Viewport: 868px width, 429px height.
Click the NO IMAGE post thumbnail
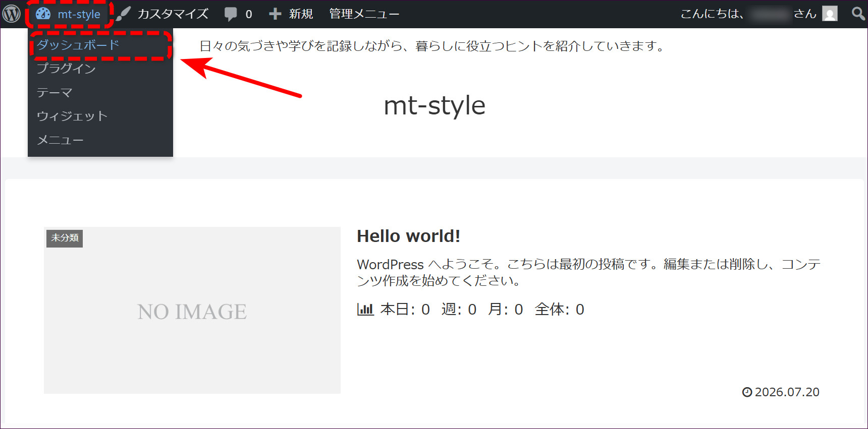pos(192,310)
